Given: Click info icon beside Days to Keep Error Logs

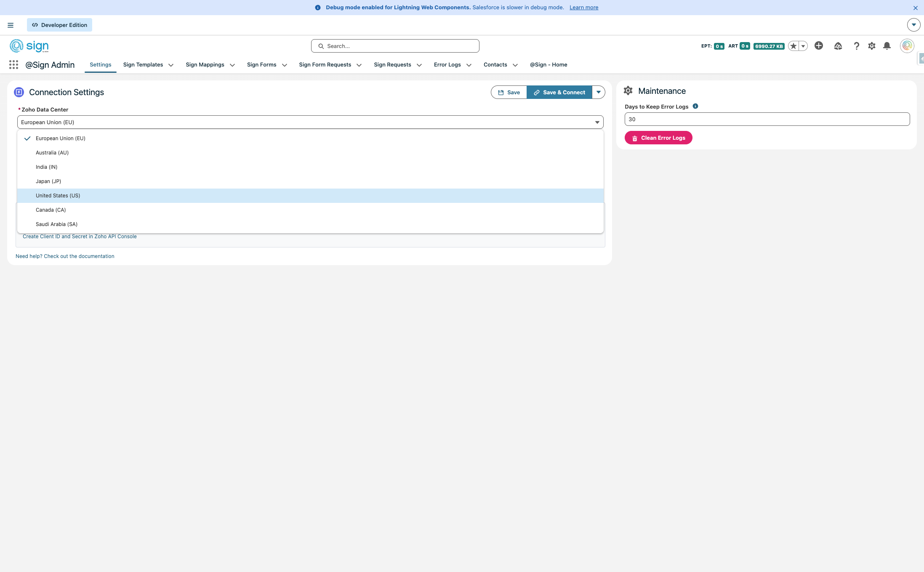Looking at the screenshot, I should click(695, 106).
